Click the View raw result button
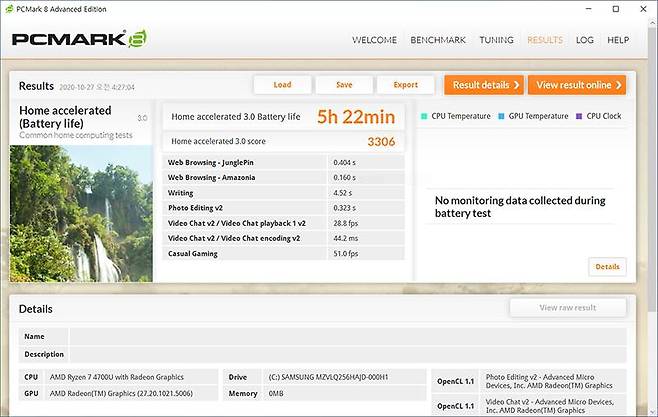Image resolution: width=658 pixels, height=417 pixels. (567, 308)
